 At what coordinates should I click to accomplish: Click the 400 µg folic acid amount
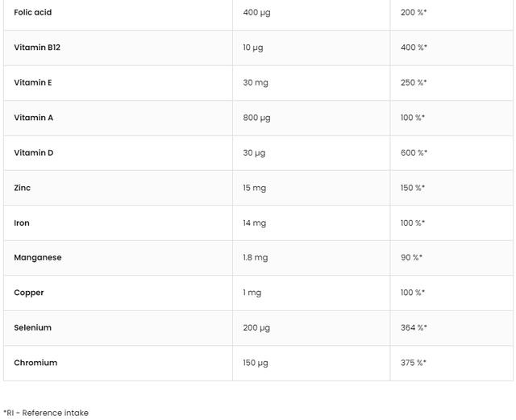(x=256, y=13)
